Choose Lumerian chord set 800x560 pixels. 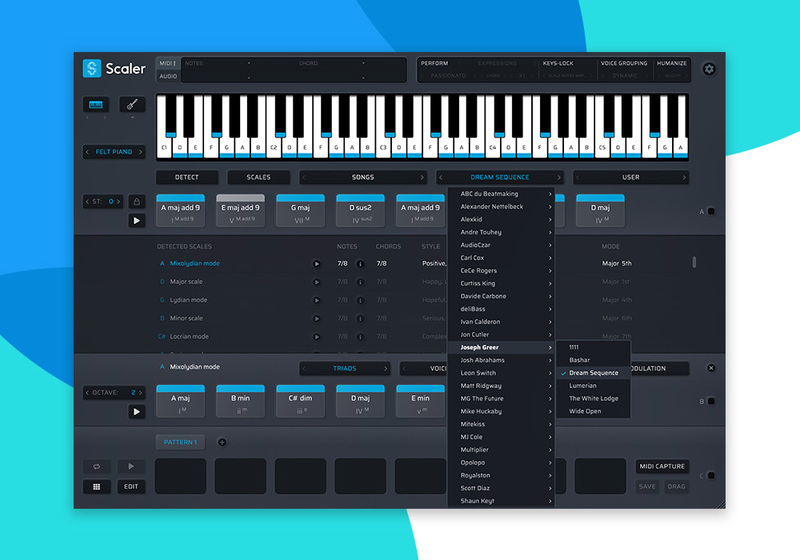pyautogui.click(x=593, y=386)
